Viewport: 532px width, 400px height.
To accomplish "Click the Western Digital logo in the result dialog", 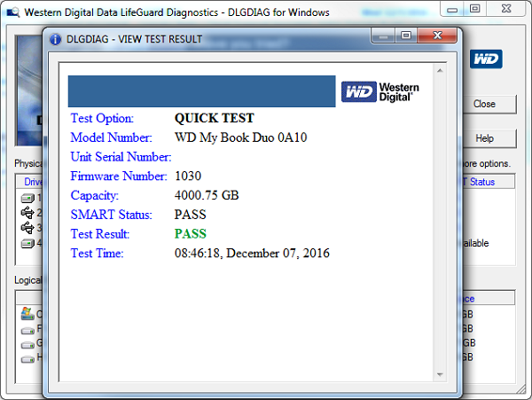I will coord(380,91).
